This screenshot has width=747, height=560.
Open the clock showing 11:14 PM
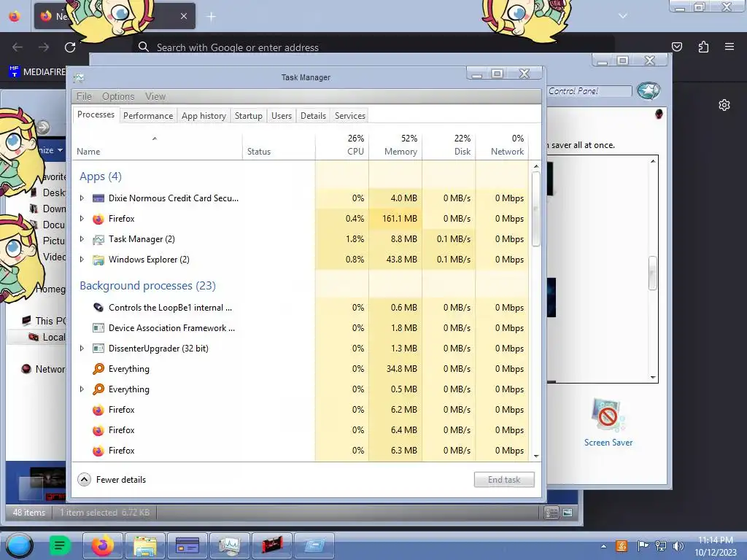[x=716, y=546]
